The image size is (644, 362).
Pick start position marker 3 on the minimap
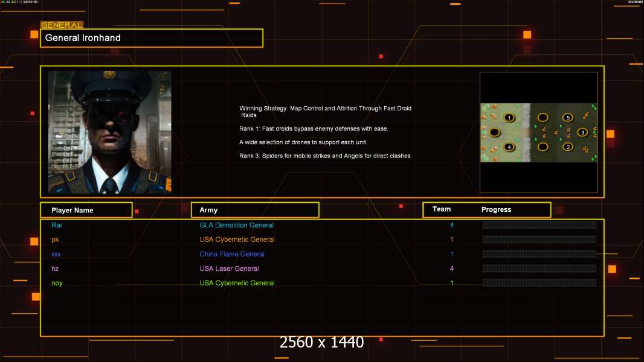[x=582, y=132]
